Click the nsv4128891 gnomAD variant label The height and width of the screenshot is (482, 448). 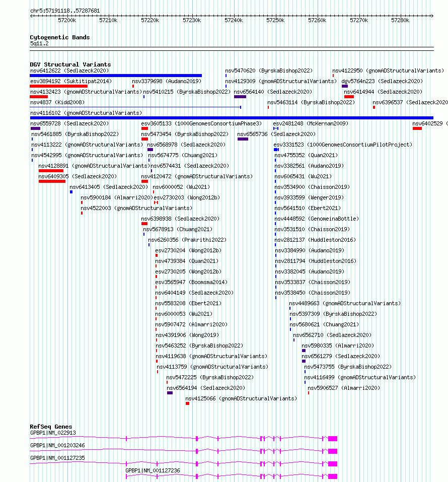click(x=94, y=166)
